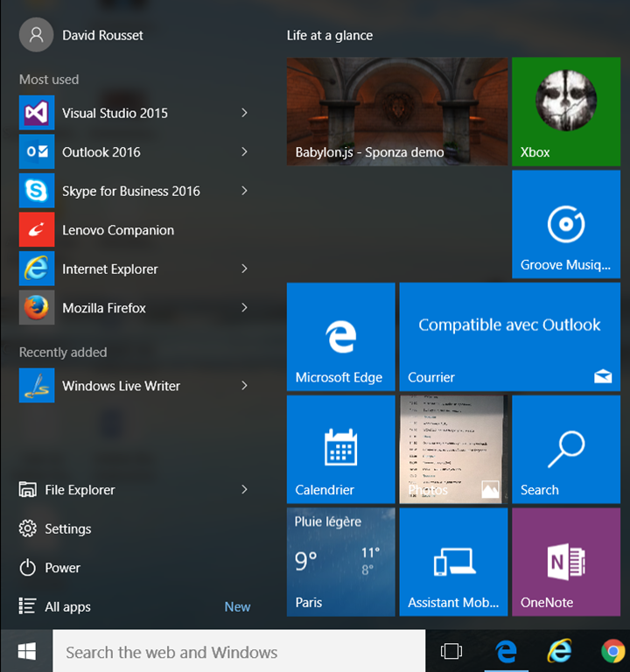Select the All apps label

[x=67, y=607]
